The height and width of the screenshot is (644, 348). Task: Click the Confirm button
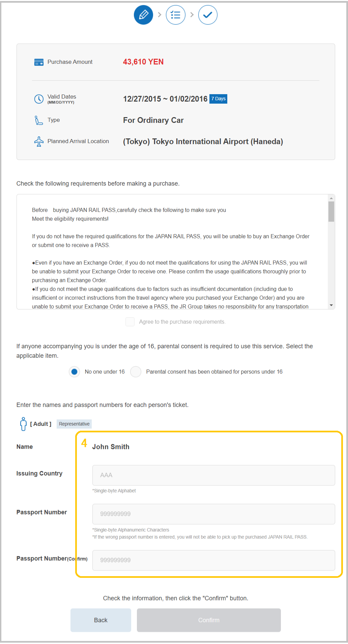[x=209, y=620]
